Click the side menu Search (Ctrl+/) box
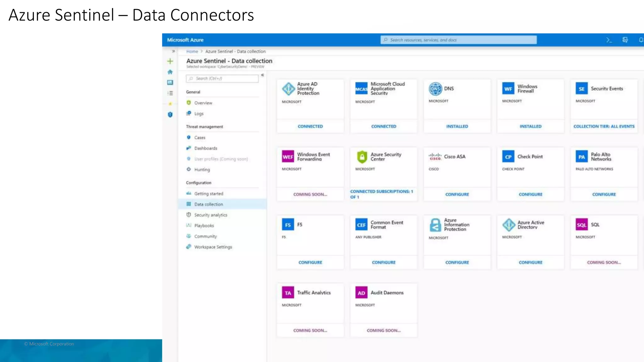The width and height of the screenshot is (644, 362). (222, 79)
